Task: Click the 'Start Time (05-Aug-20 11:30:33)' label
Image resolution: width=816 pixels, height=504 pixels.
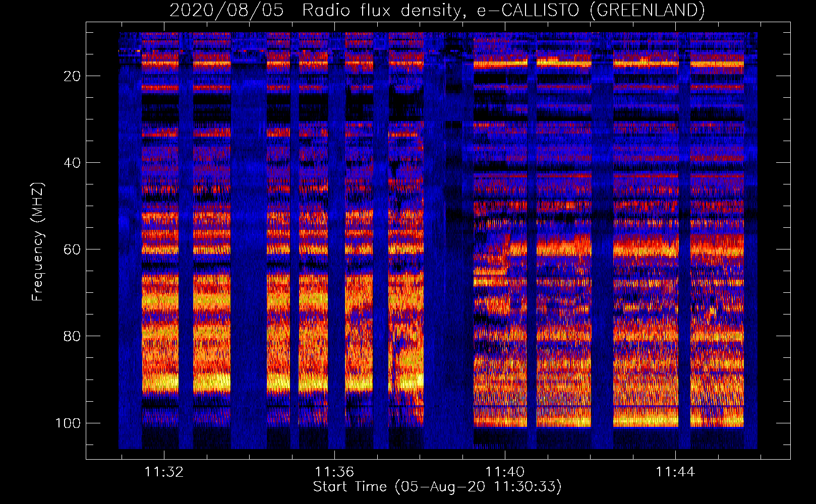Action: click(437, 487)
